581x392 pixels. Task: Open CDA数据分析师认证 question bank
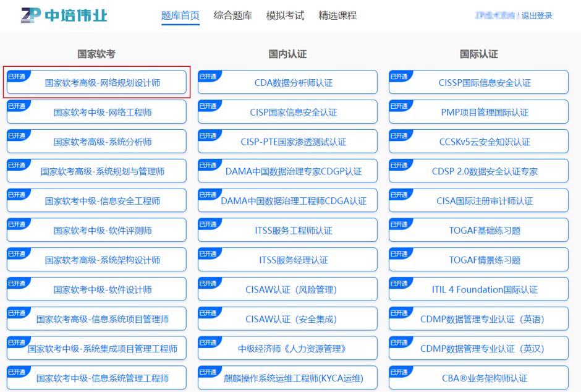[294, 83]
